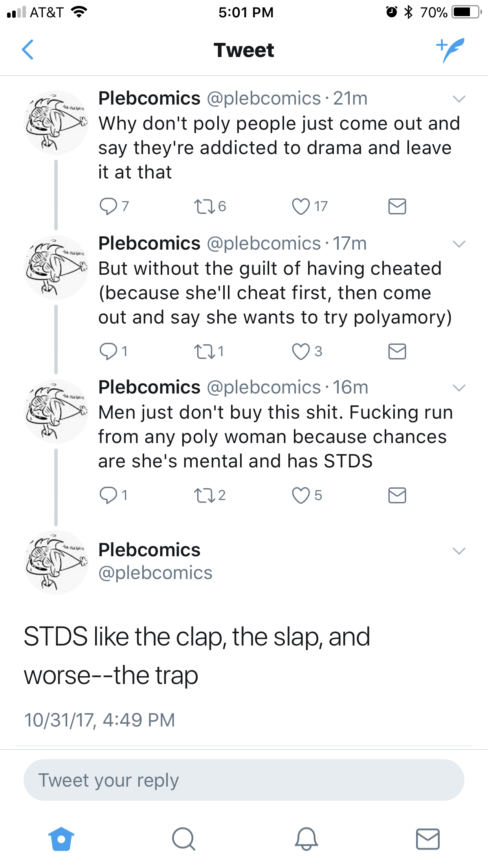Like the 16m tweet with 5 likes
488x868 pixels.
click(x=301, y=495)
